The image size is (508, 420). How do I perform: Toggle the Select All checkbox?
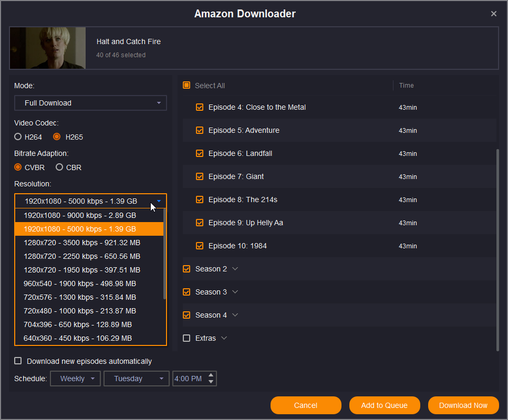(186, 85)
